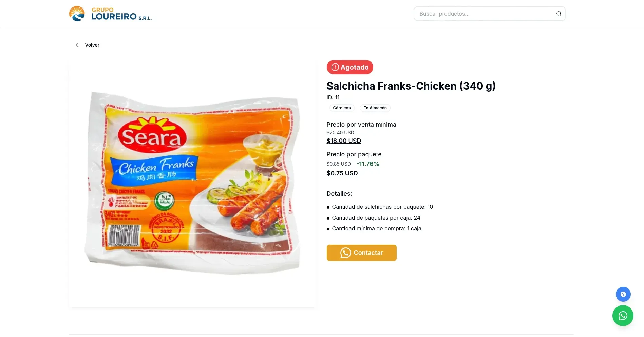The width and height of the screenshot is (644, 337).
Task: Click the Agotado warning exclamation icon
Action: [335, 67]
